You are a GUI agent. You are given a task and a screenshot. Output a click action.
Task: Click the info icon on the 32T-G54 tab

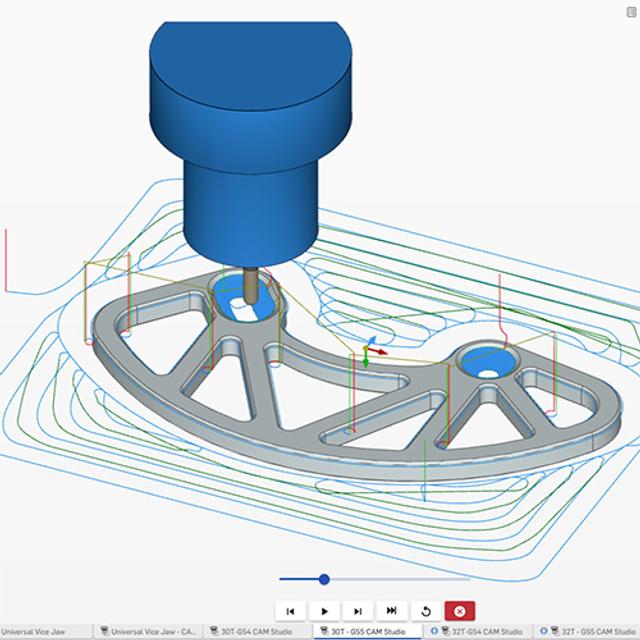click(x=434, y=632)
